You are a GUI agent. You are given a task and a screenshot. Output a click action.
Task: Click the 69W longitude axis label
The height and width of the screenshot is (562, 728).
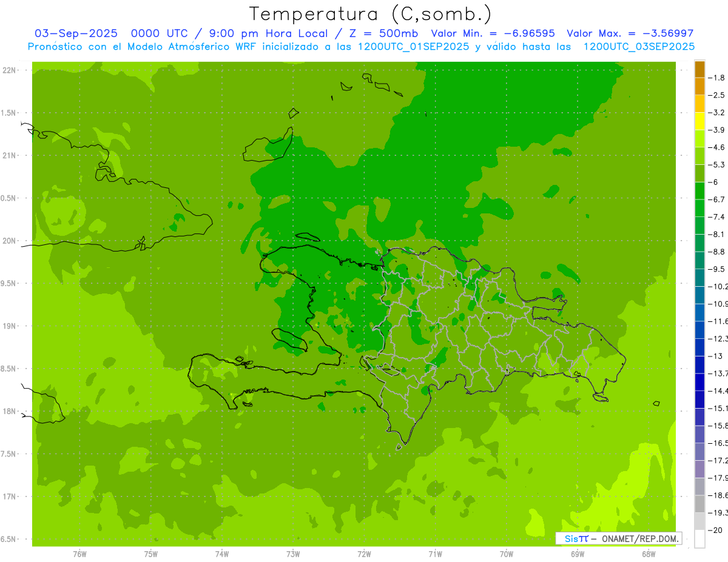point(578,554)
